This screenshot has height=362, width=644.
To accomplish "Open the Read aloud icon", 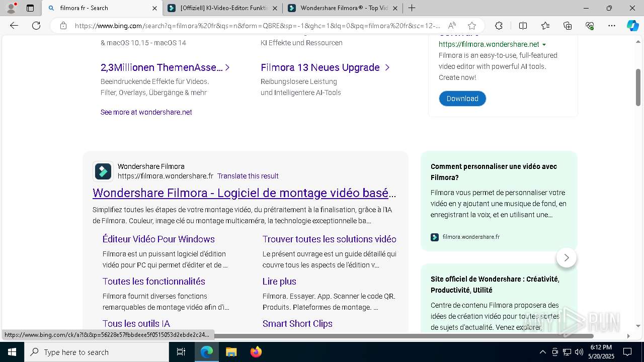I will coord(452,26).
